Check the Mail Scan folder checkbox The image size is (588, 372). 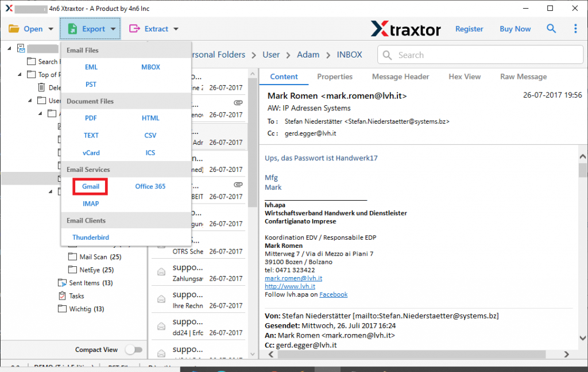pos(73,256)
